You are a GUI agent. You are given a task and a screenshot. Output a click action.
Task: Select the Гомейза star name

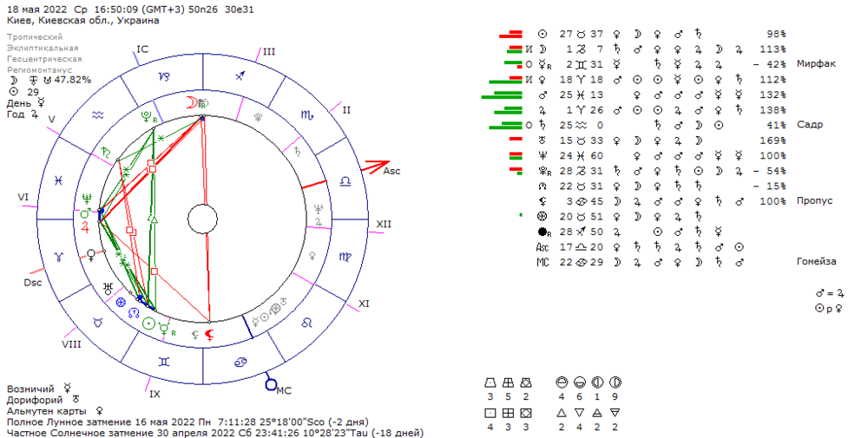[x=817, y=262]
